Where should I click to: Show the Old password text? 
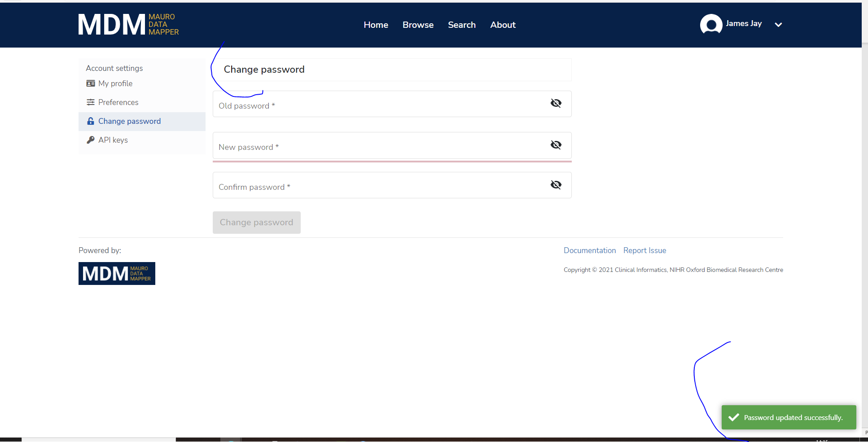(556, 103)
